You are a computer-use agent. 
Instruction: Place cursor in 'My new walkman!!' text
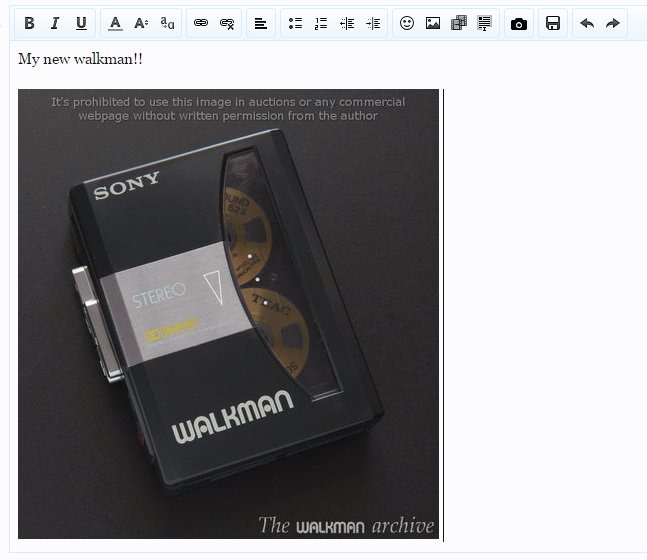(x=80, y=59)
